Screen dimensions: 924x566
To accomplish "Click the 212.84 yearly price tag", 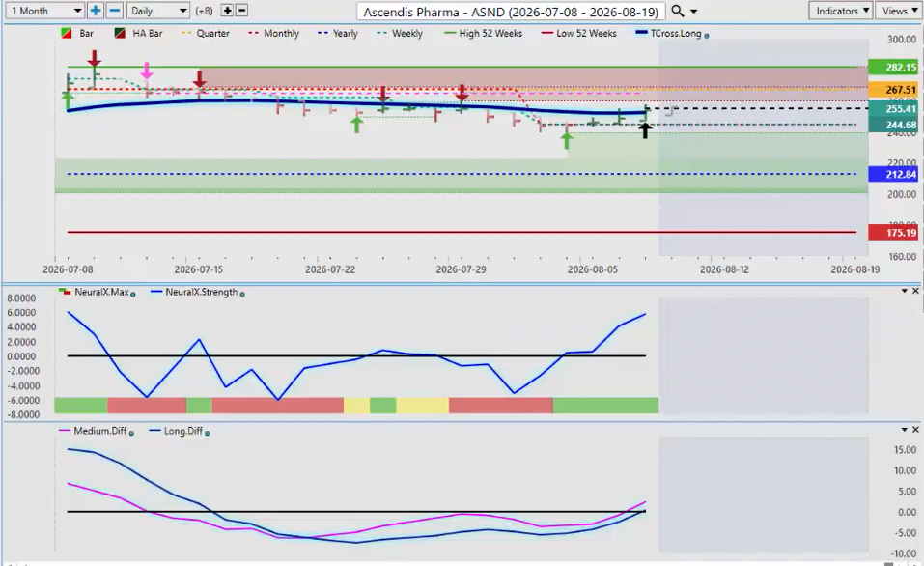I will 893,174.
